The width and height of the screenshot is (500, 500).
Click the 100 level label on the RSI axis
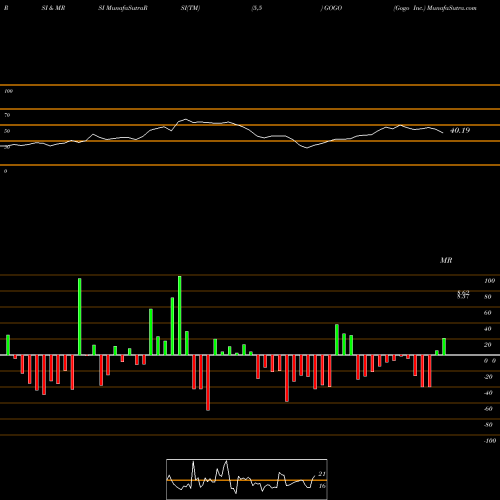tap(8, 91)
